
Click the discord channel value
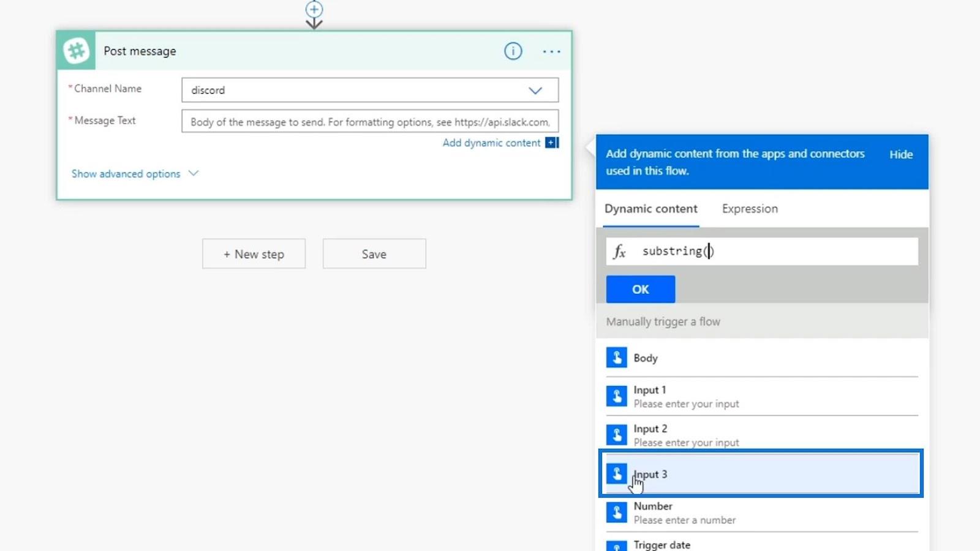[x=208, y=90]
